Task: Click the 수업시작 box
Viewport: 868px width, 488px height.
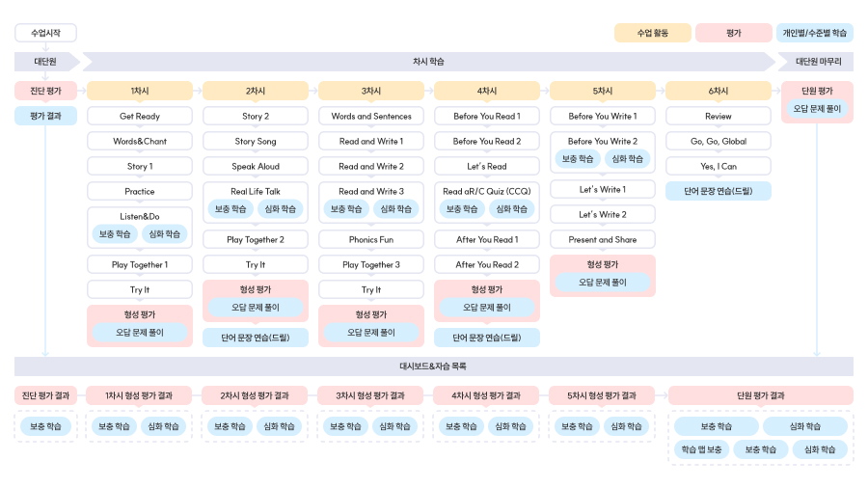Action: (x=45, y=33)
